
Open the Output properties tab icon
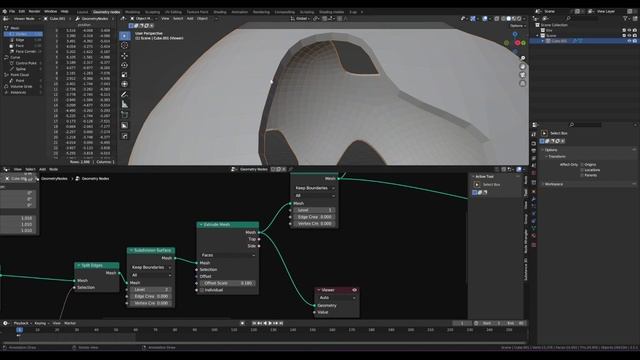[x=533, y=151]
